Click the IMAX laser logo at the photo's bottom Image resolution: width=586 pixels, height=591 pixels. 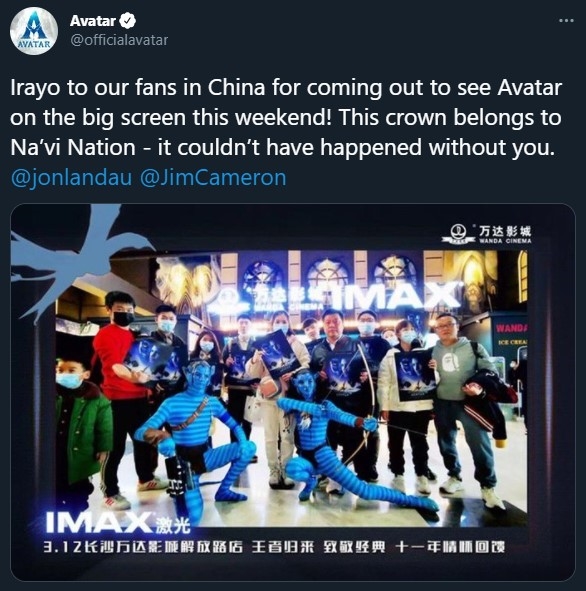[118, 524]
